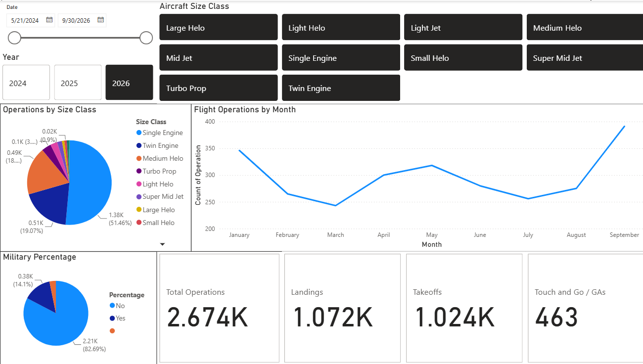Pick the Super Mid Jet slicer tile
643x364 pixels.
click(x=585, y=57)
